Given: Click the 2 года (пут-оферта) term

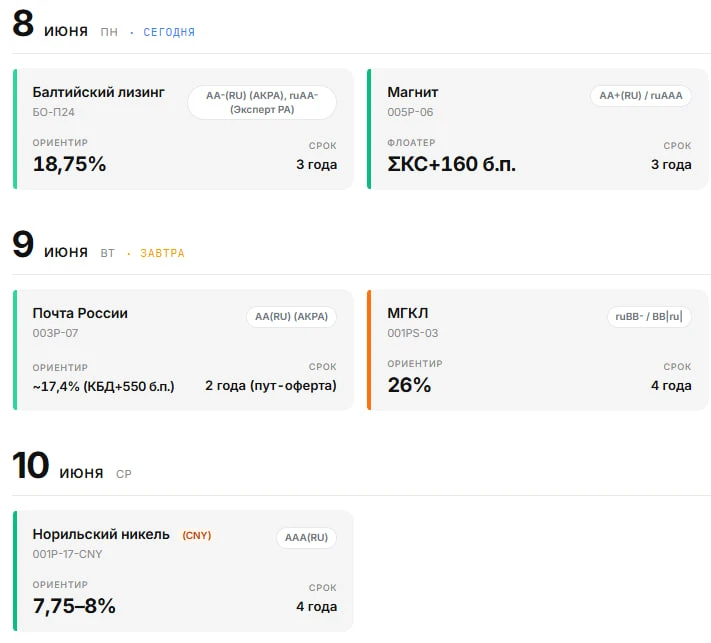Looking at the screenshot, I should (271, 385).
